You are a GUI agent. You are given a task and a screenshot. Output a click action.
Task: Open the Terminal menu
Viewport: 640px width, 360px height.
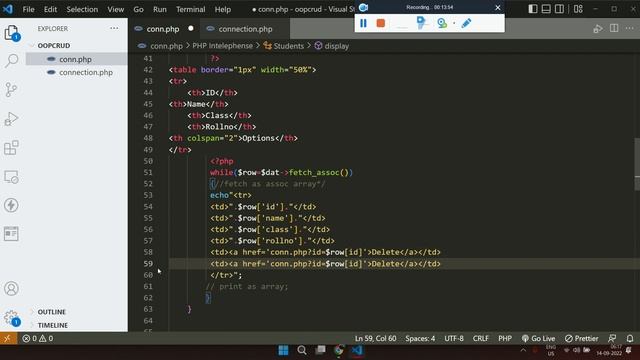coord(191,9)
